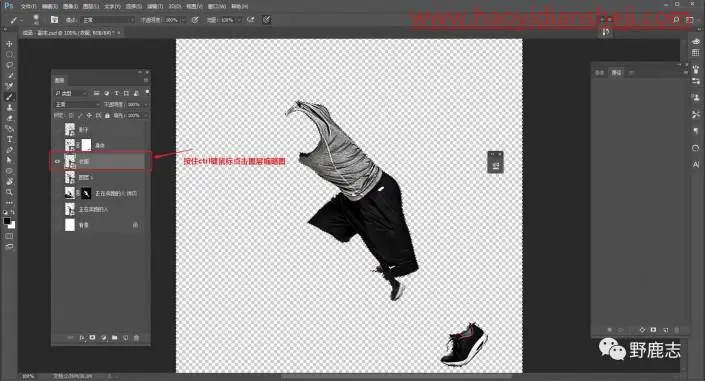Close the open document tab

119,33
